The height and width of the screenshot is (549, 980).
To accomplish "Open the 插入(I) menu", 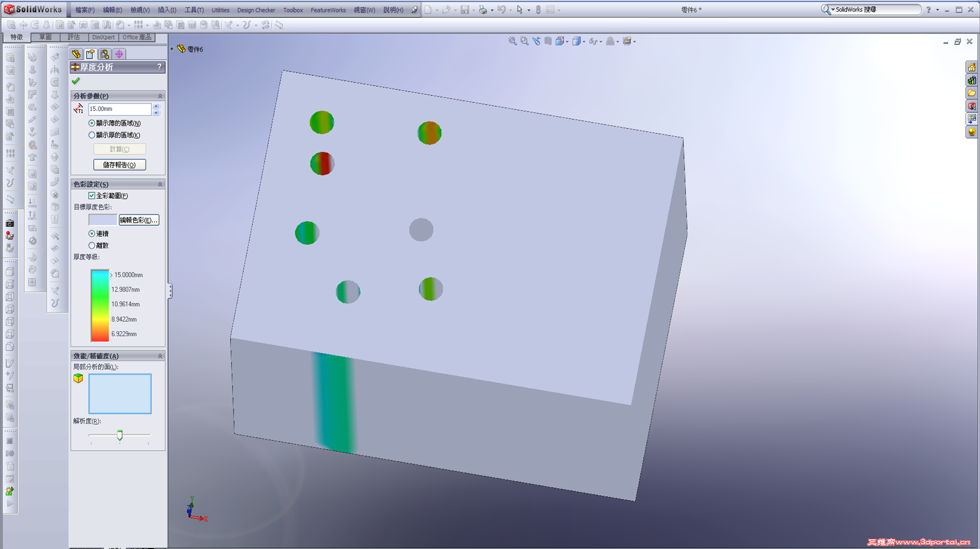I will (167, 10).
